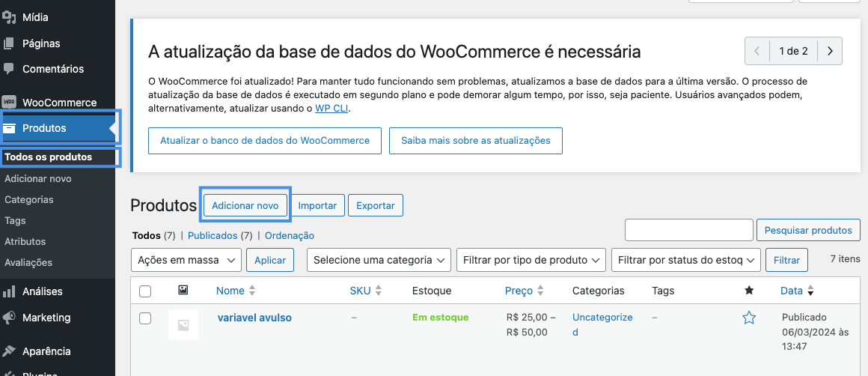The image size is (868, 376).
Task: Click the WooCommerce logo icon in sidebar
Action: pos(9,103)
